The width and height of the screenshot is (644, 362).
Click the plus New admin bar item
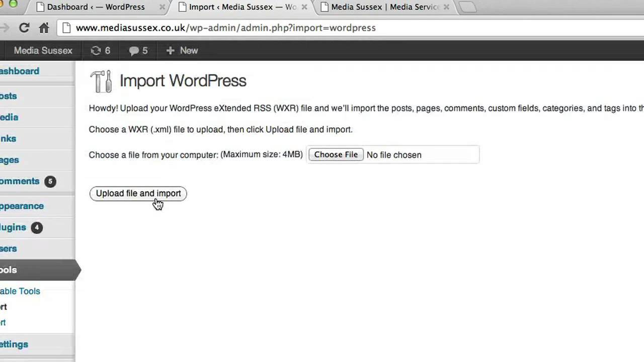[182, 50]
